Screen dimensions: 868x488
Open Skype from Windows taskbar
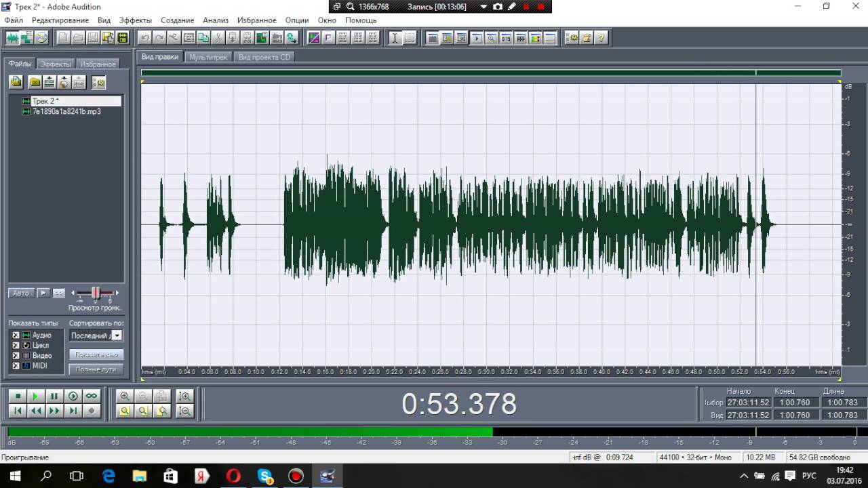pos(264,476)
